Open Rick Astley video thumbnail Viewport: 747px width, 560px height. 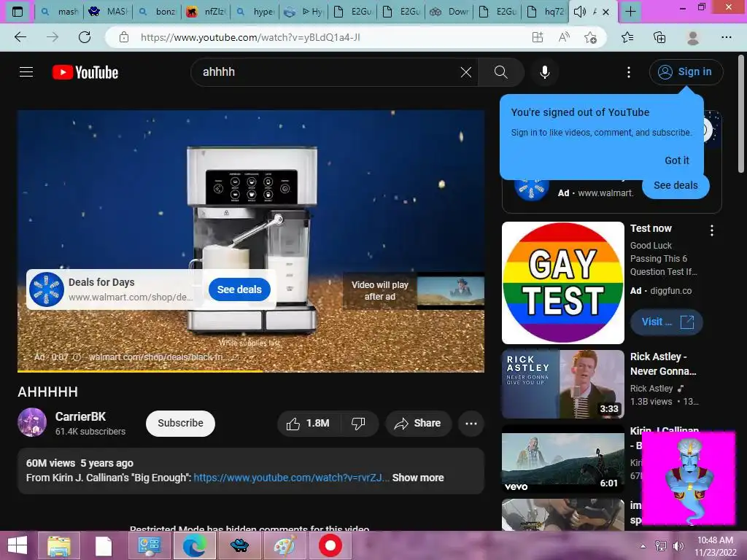point(563,384)
